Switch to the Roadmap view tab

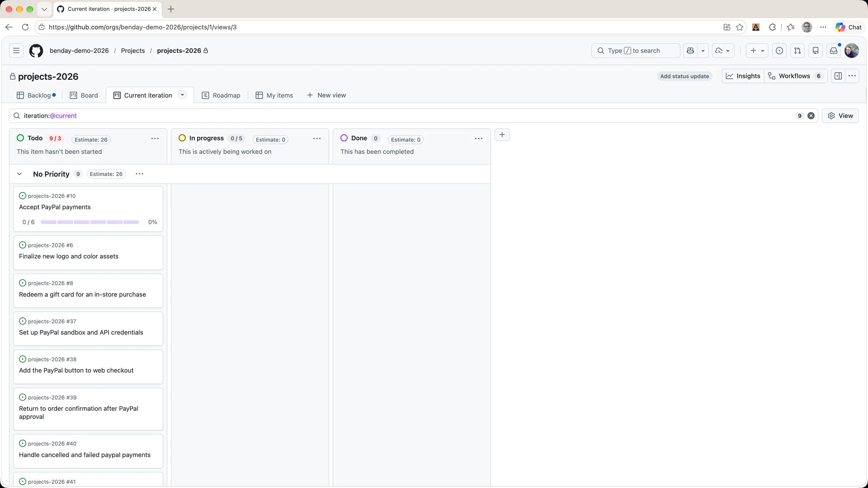(x=221, y=95)
